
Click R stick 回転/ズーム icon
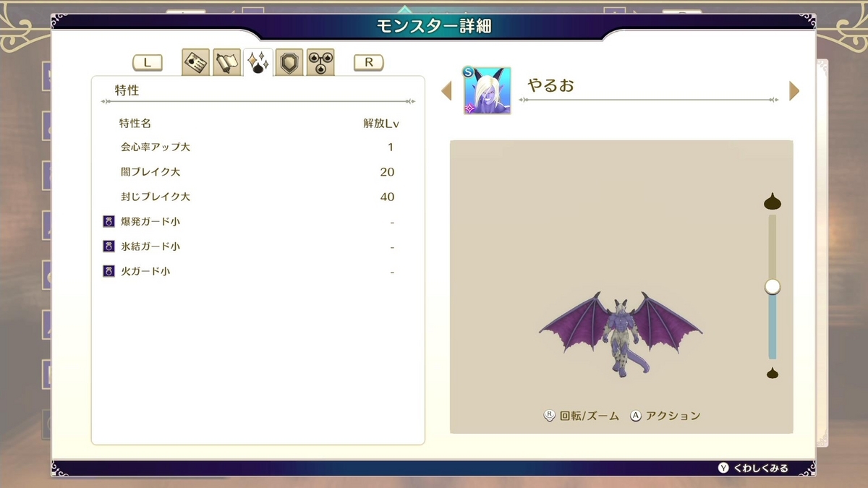click(549, 416)
